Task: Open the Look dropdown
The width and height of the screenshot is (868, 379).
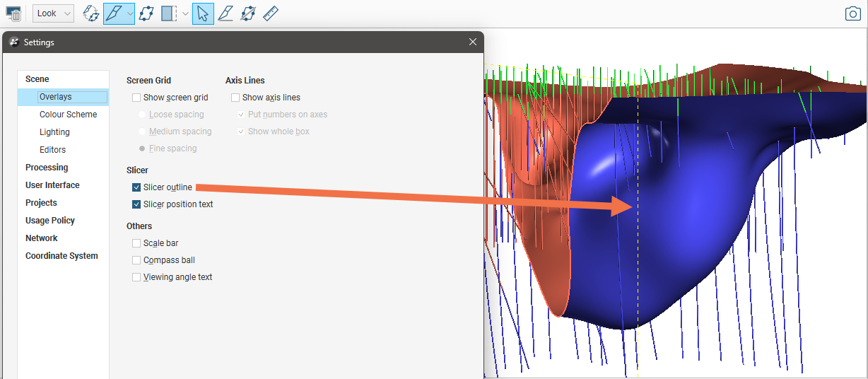Action: click(x=53, y=13)
